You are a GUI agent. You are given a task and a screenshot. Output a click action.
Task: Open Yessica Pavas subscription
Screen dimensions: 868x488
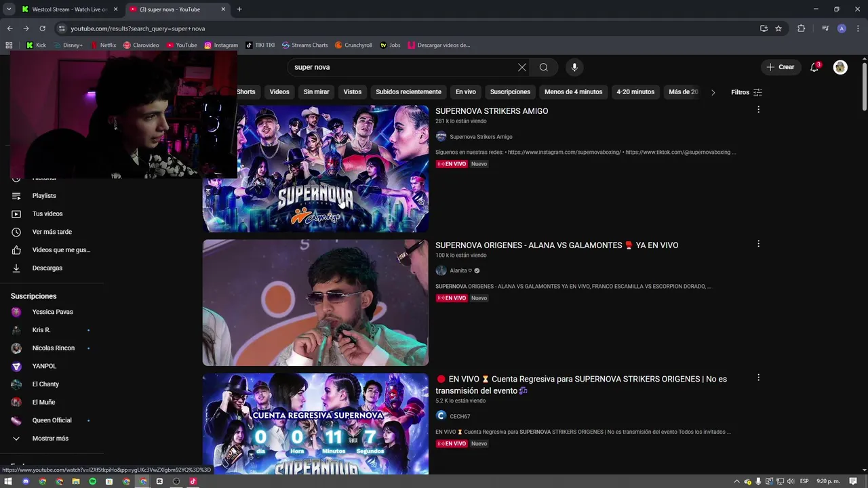coord(52,312)
